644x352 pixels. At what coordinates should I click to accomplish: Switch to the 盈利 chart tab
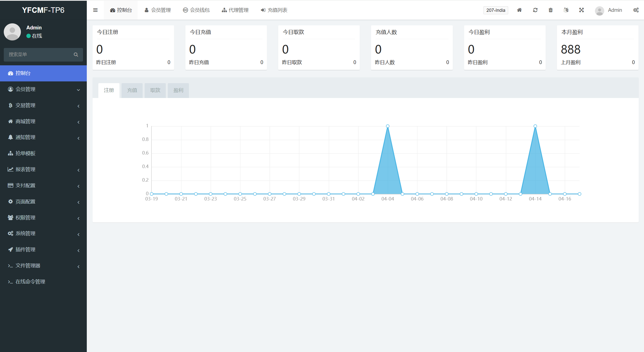[x=178, y=90]
